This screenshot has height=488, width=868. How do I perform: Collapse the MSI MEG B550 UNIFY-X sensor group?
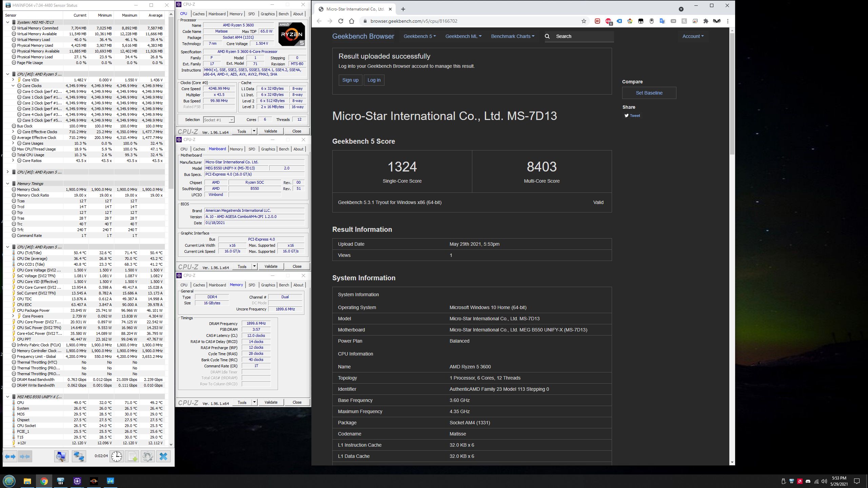[x=7, y=397]
